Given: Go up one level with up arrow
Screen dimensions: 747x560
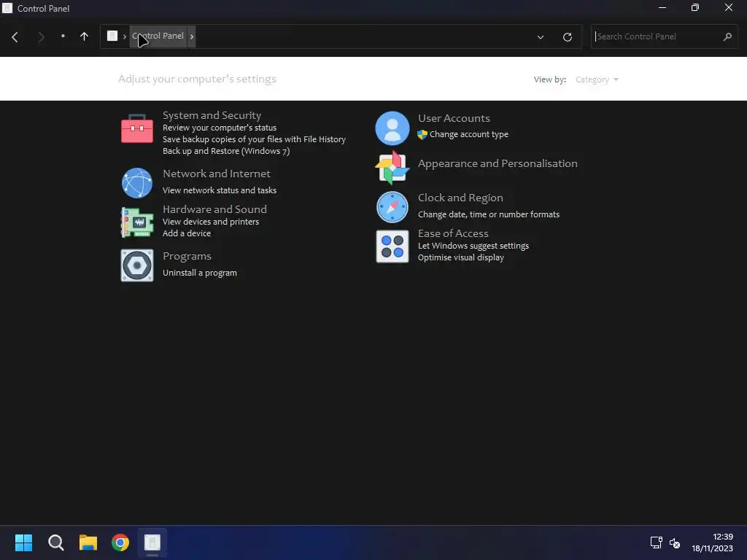Looking at the screenshot, I should tap(85, 36).
